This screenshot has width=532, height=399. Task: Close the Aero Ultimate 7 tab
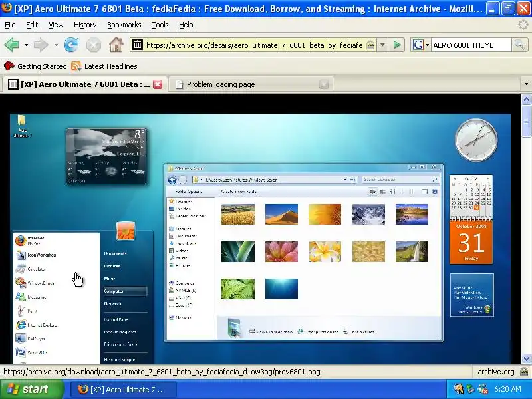click(x=158, y=84)
